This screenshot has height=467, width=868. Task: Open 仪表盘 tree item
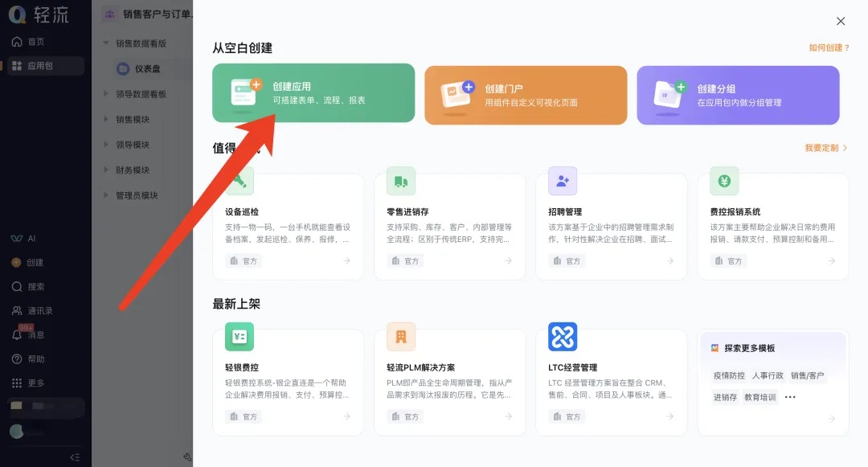[x=147, y=68]
